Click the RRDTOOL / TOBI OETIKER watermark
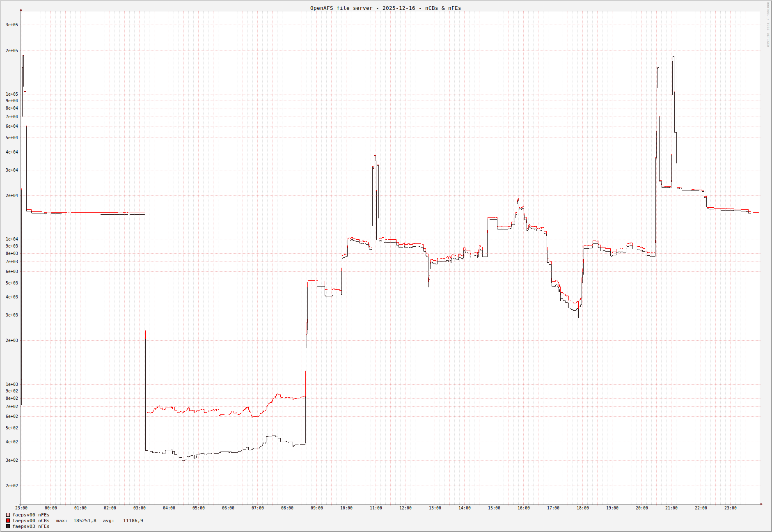The width and height of the screenshot is (772, 532). click(x=768, y=25)
